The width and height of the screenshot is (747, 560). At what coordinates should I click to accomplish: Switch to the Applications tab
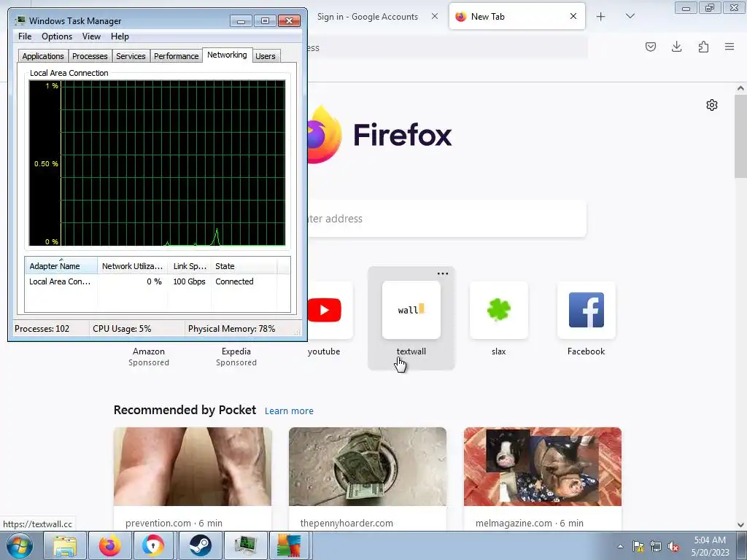point(43,55)
